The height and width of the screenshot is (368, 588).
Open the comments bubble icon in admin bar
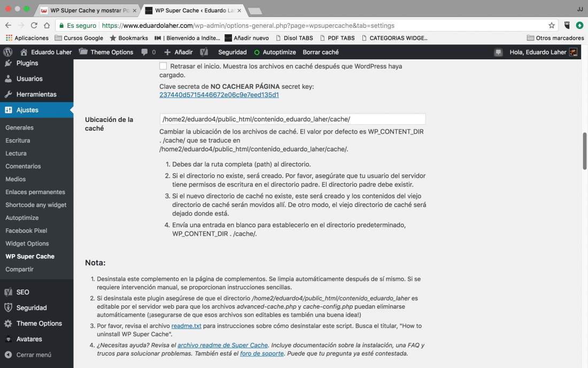coord(144,52)
